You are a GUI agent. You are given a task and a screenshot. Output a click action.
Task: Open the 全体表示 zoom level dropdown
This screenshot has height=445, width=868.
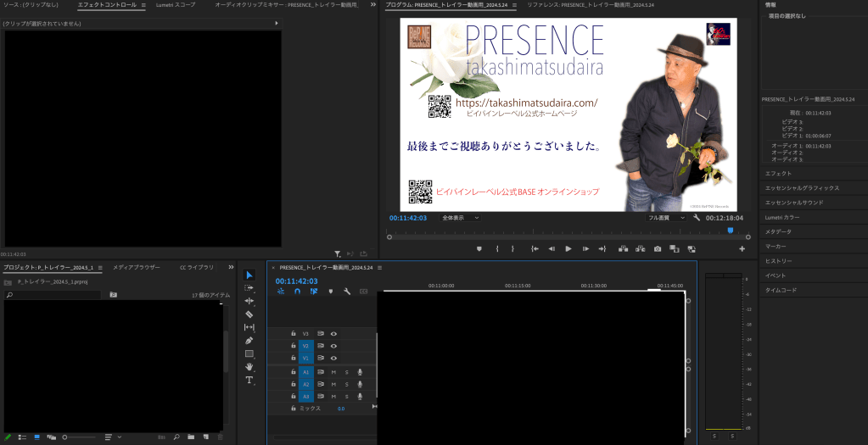pos(461,218)
